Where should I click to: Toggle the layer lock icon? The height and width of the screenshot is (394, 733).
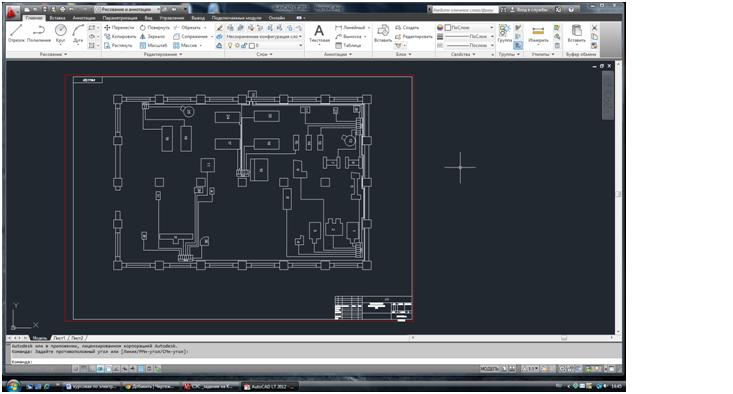[244, 46]
